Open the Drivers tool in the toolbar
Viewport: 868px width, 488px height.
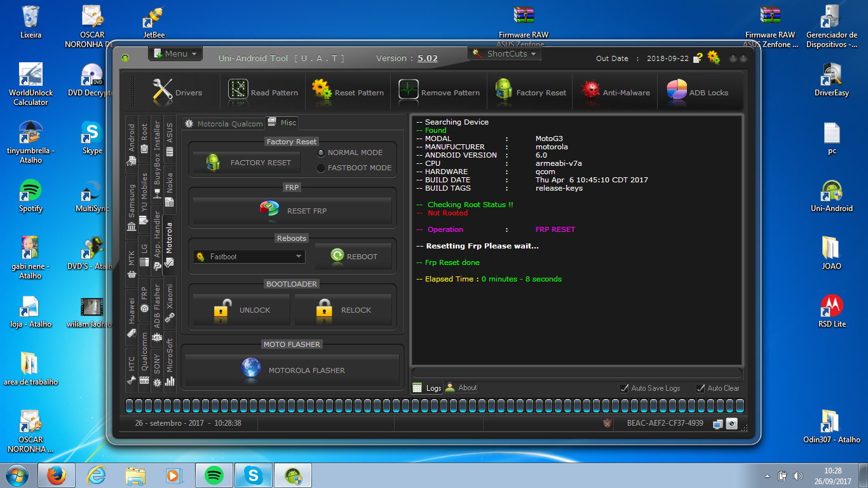177,93
